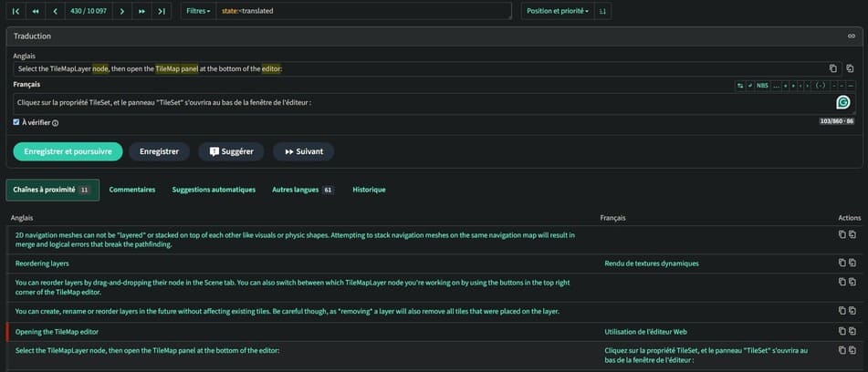Open the Autres langues tab

click(x=302, y=190)
